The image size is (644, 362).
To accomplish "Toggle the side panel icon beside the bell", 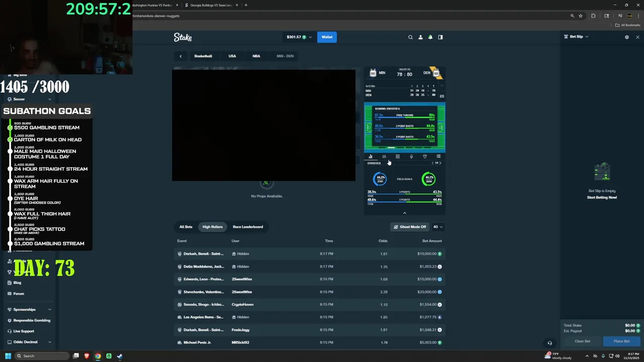I will (x=440, y=37).
